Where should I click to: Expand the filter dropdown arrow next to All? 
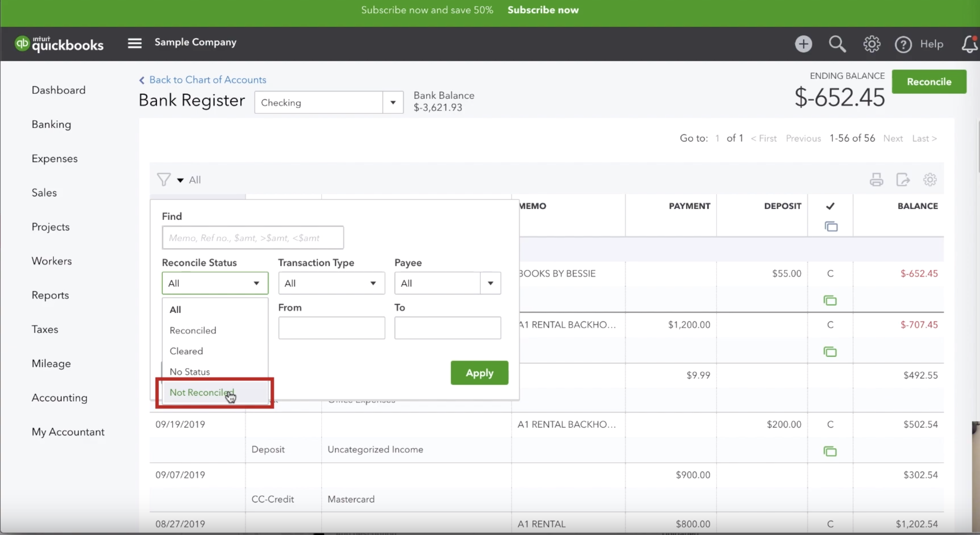(x=180, y=180)
